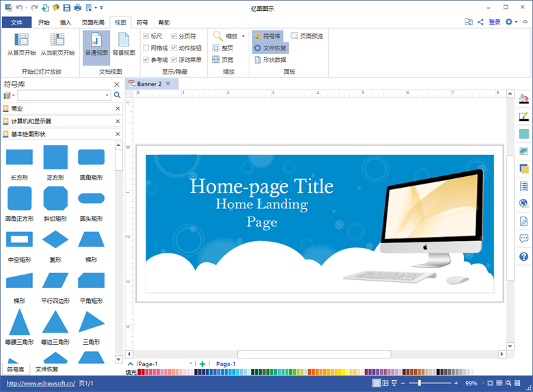533x392 pixels.
Task: Open the 文件 file menu
Action: [x=16, y=22]
